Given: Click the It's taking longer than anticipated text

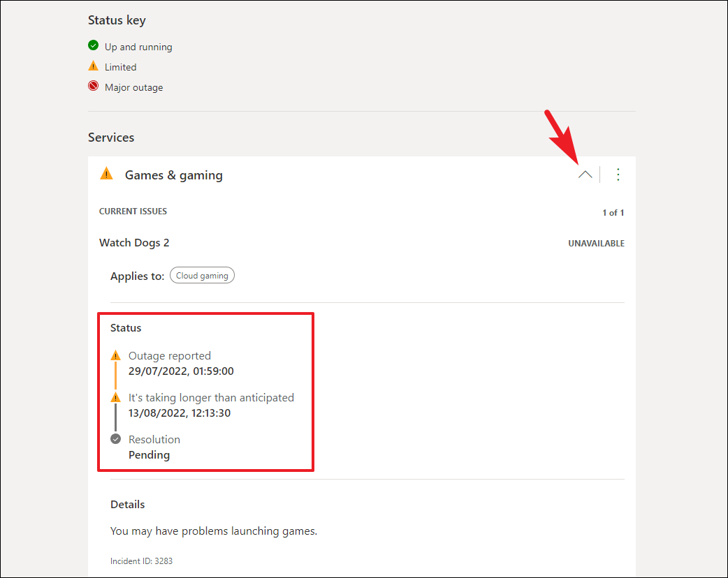Looking at the screenshot, I should [x=211, y=397].
